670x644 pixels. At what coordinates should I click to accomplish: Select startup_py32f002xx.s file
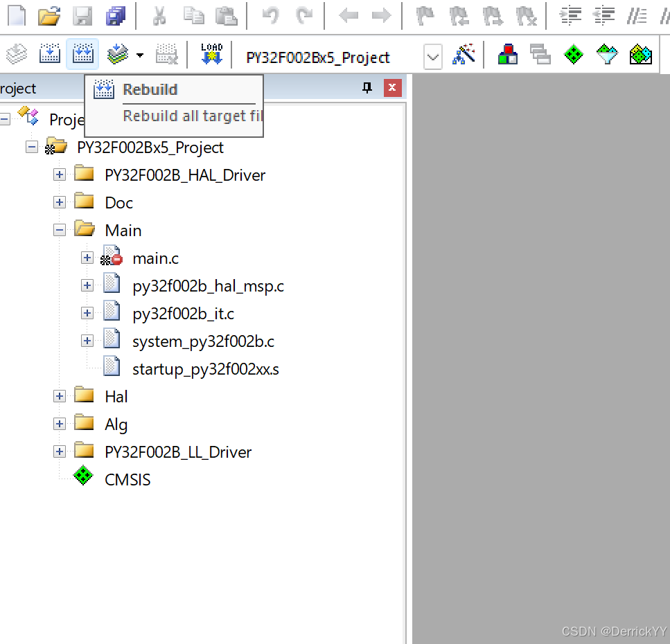(206, 369)
